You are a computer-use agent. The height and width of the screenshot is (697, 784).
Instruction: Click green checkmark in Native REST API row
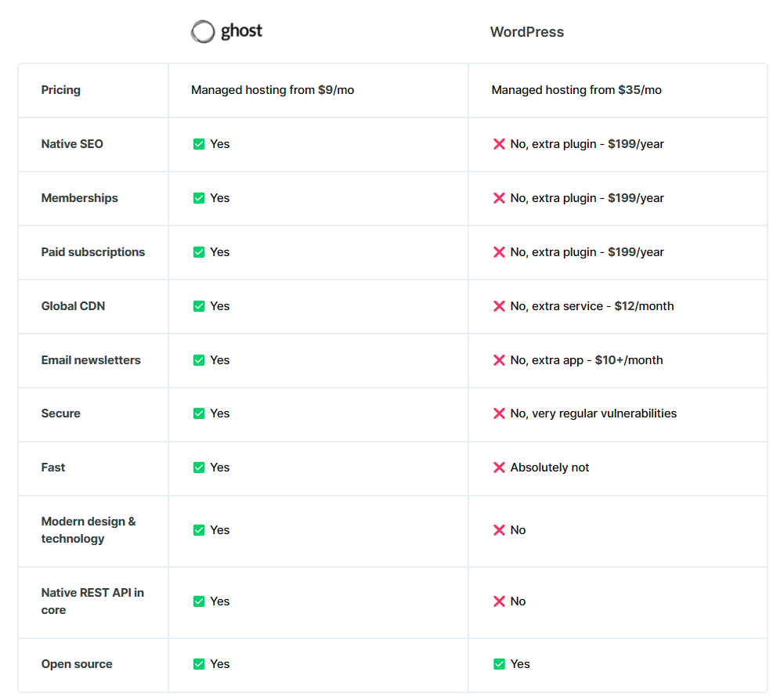point(199,601)
